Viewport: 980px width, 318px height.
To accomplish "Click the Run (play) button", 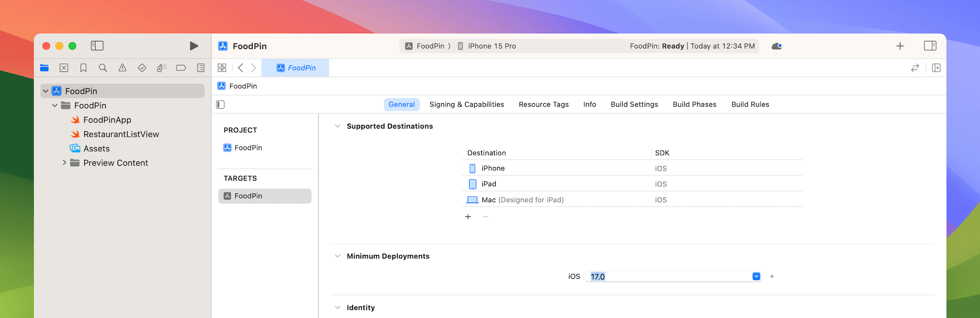I will tap(194, 46).
